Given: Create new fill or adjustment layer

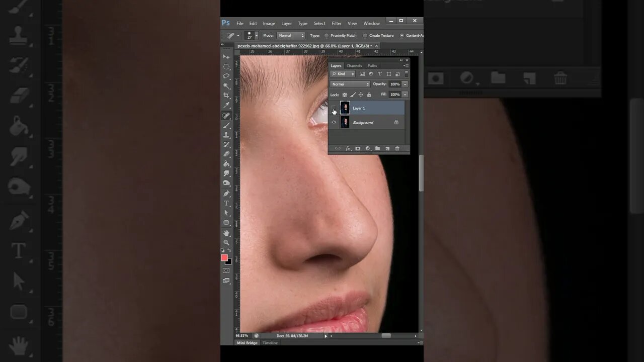Looking at the screenshot, I should pyautogui.click(x=368, y=148).
